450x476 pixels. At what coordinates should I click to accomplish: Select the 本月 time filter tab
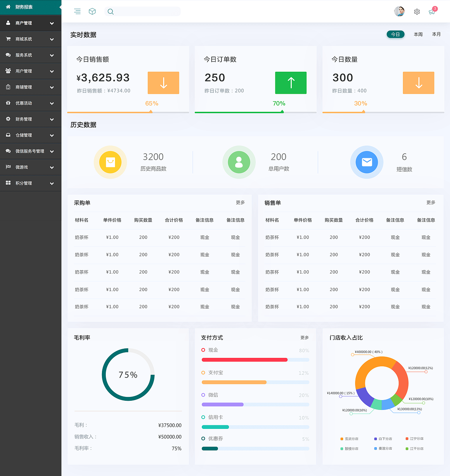pyautogui.click(x=436, y=34)
